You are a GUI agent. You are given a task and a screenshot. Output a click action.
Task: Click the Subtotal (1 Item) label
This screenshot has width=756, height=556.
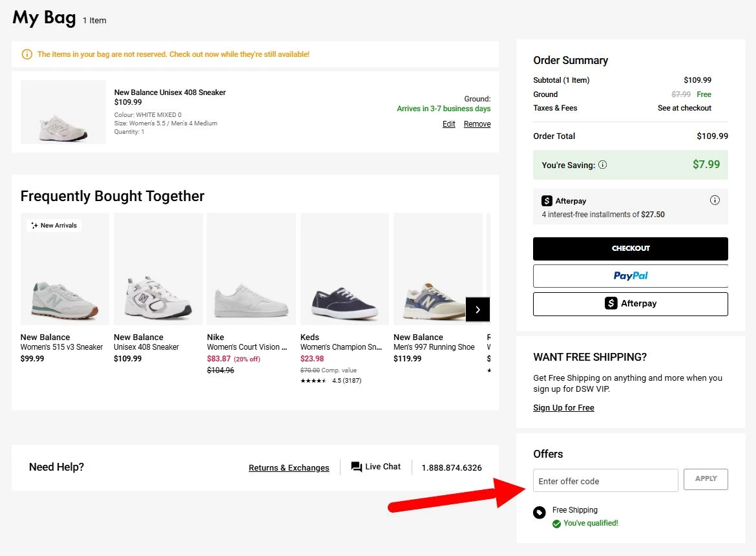[x=562, y=80]
